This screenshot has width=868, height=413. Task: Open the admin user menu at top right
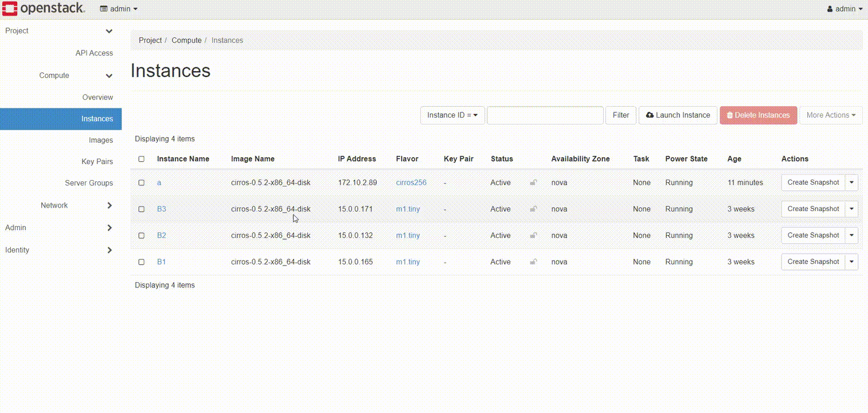(x=844, y=9)
